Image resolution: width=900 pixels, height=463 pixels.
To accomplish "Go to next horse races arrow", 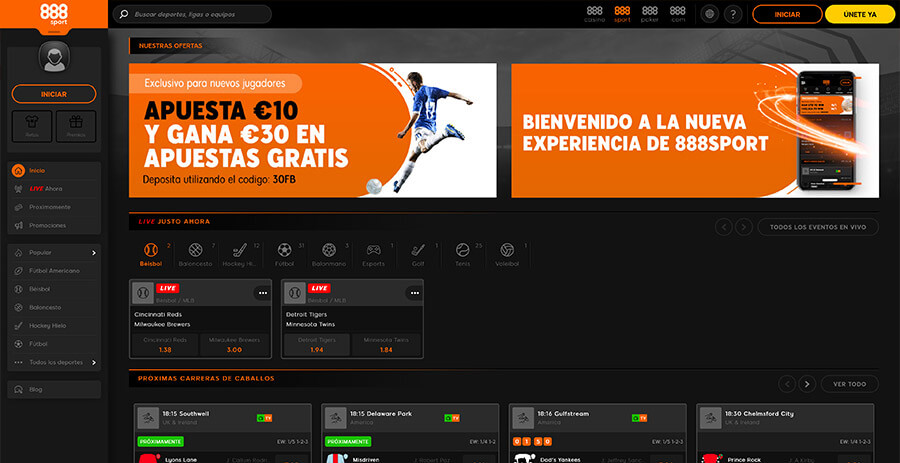I will pos(807,384).
